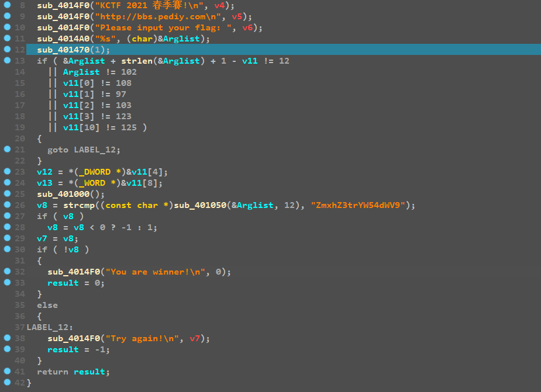Toggle breakpoint dot on line 13
541x392 pixels.
pyautogui.click(x=7, y=60)
